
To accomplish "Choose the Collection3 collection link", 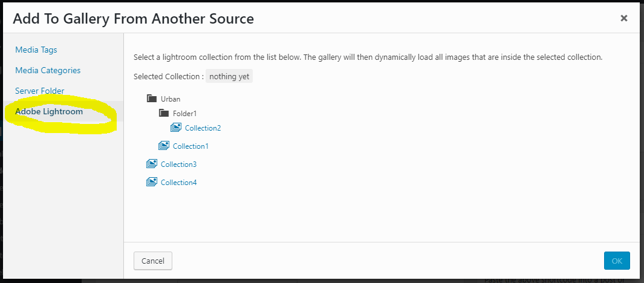I will (x=178, y=164).
